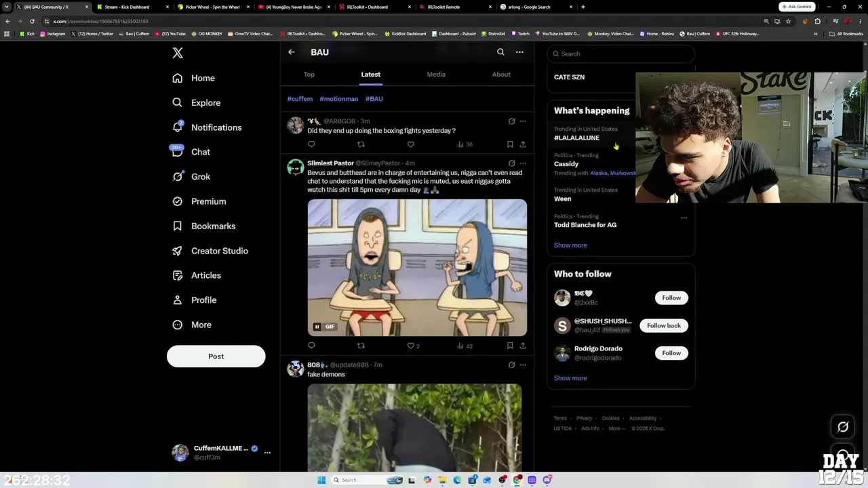The height and width of the screenshot is (488, 868).
Task: Open options for Todd Blanche for AG trend
Action: click(684, 218)
